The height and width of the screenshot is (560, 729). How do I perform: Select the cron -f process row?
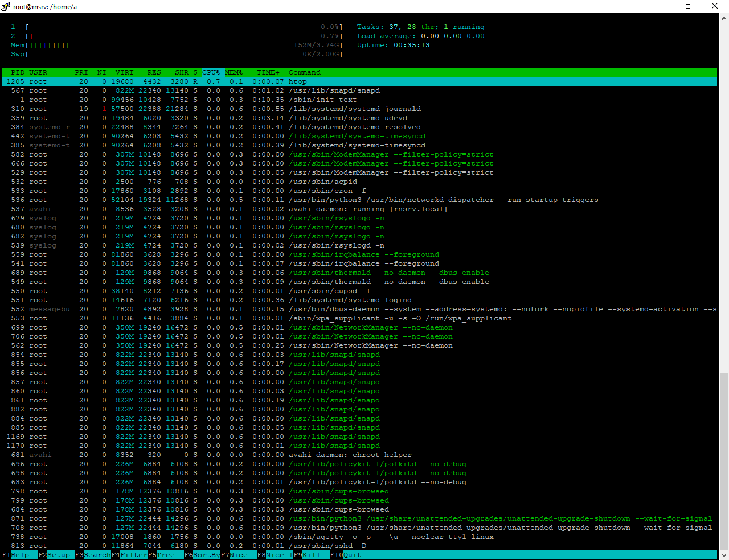click(359, 191)
